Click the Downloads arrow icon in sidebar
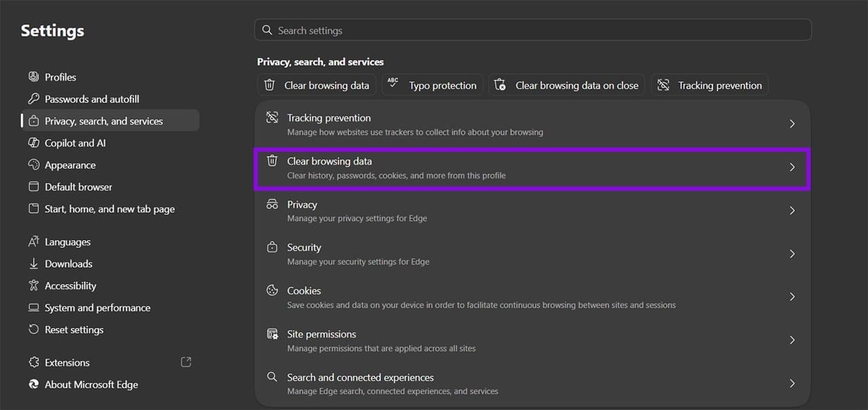The image size is (868, 410). (33, 264)
